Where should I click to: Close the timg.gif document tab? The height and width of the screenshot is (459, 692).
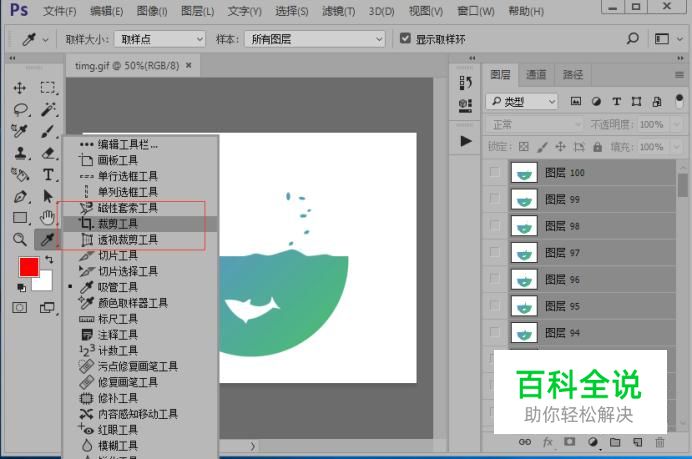tap(189, 65)
